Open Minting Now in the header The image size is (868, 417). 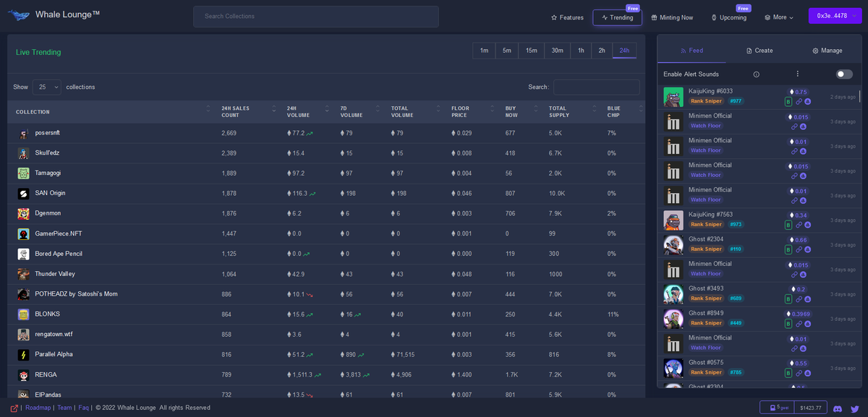point(672,17)
